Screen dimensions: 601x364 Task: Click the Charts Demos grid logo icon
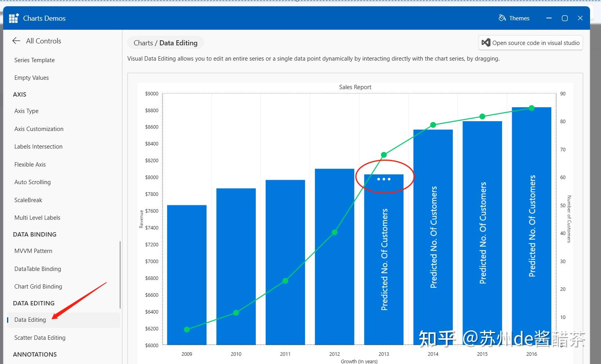(14, 18)
